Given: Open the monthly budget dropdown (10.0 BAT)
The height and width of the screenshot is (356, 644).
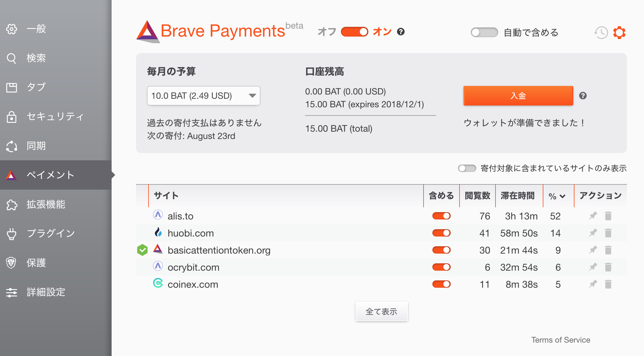Looking at the screenshot, I should (203, 96).
